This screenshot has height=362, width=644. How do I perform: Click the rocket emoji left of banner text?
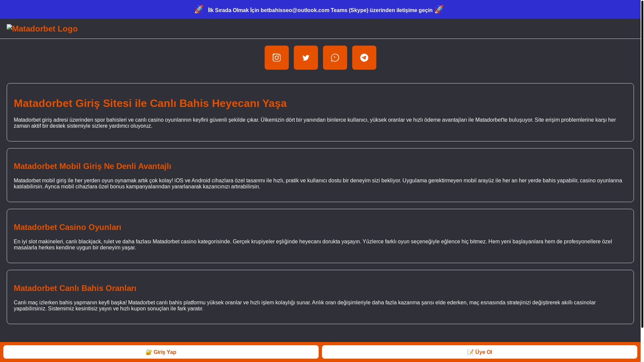tap(199, 9)
